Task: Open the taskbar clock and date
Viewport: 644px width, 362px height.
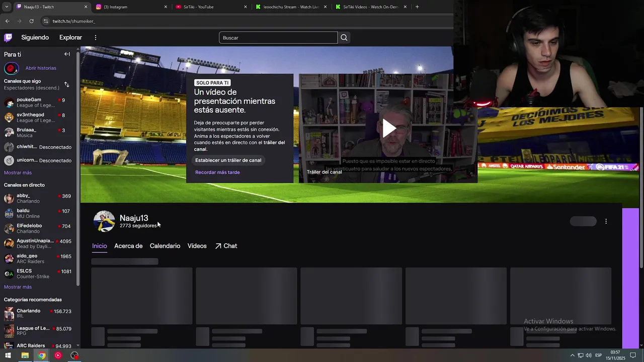Action: 615,355
